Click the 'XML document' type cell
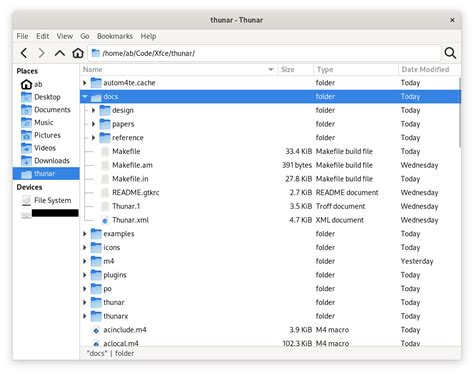Screen dimensions: 474x374 click(340, 220)
